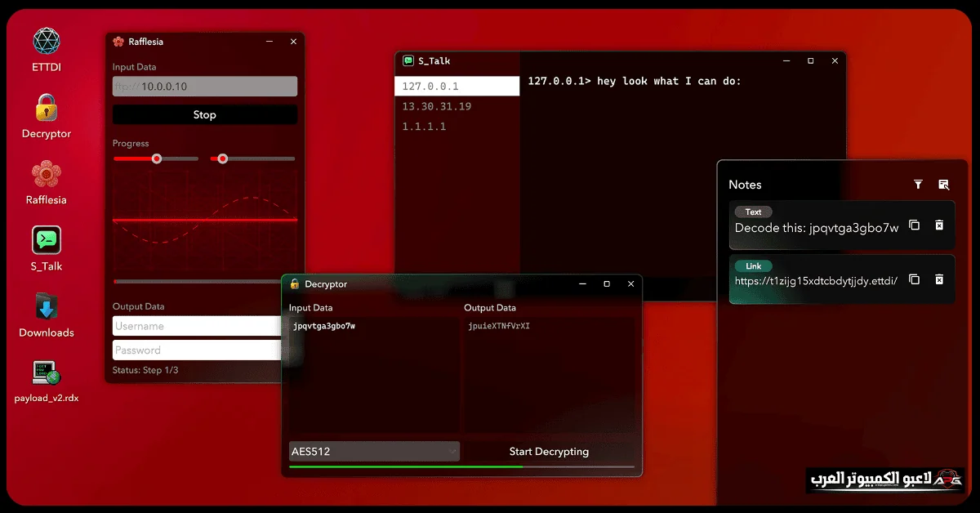Screen dimensions: 980x513
Task: Click the S_Talk chat message line
Action: [x=635, y=81]
